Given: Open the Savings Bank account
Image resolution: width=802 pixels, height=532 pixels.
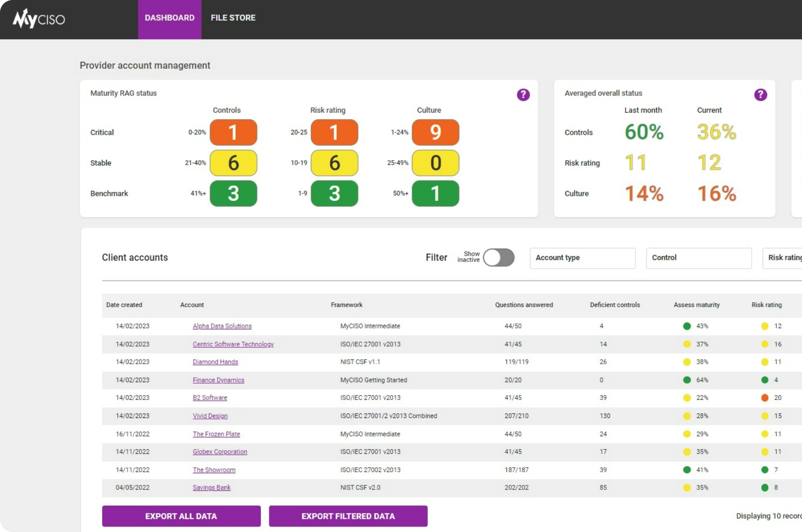Looking at the screenshot, I should 212,488.
